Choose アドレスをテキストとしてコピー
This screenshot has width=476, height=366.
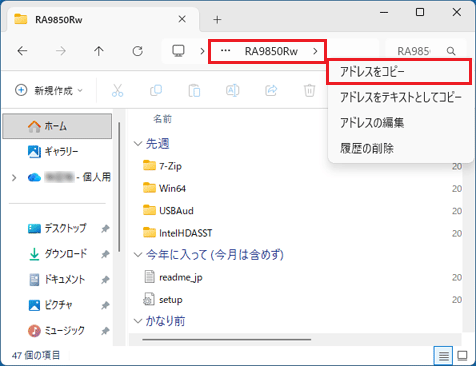[401, 97]
